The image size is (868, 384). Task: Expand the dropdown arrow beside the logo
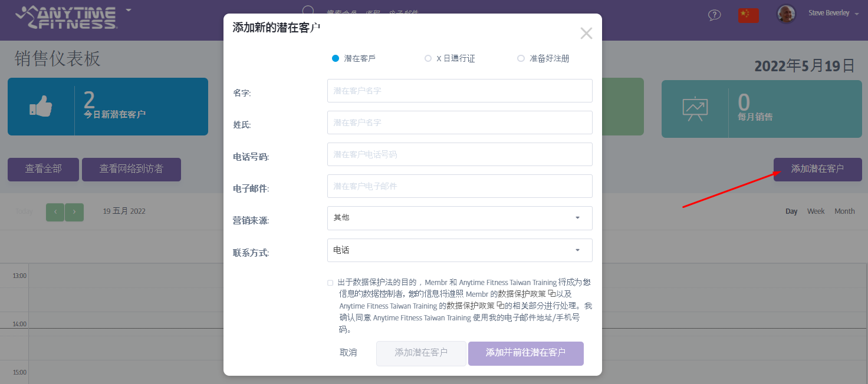click(129, 10)
